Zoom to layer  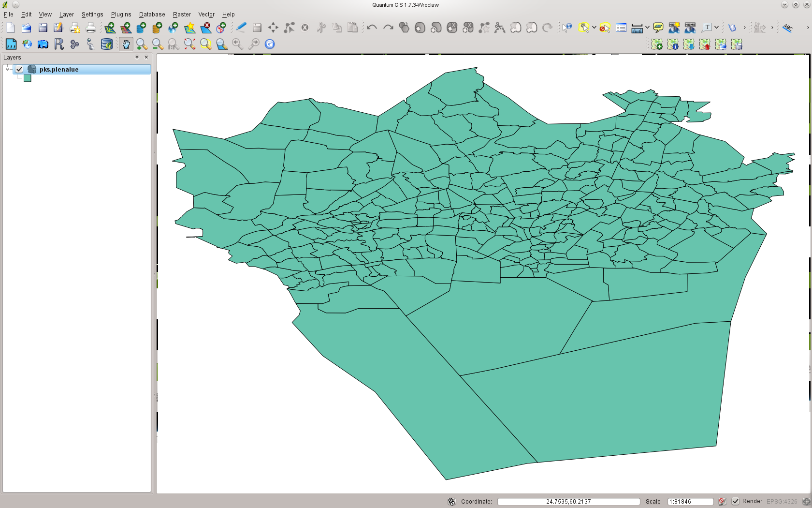(x=221, y=44)
